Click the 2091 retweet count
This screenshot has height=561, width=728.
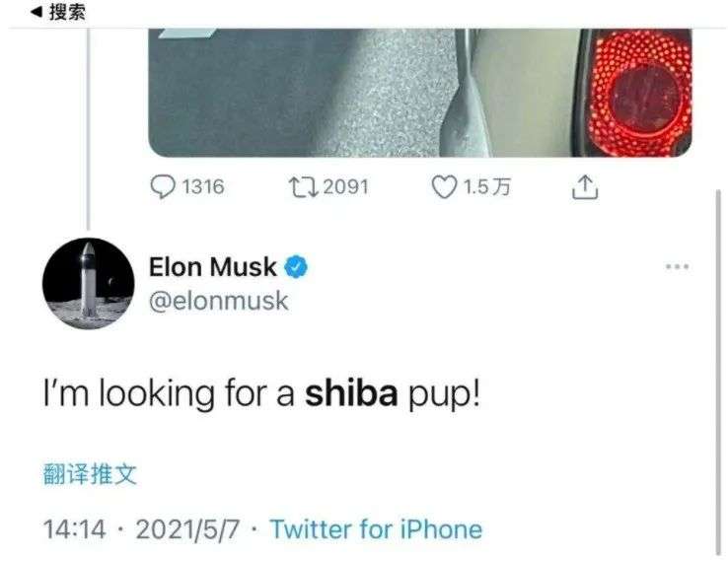click(x=345, y=185)
